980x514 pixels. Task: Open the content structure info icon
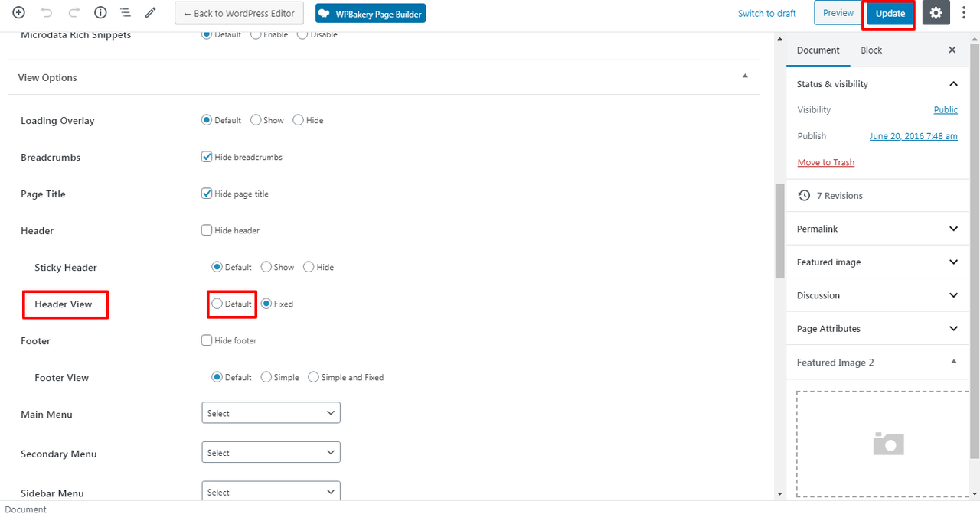point(100,13)
